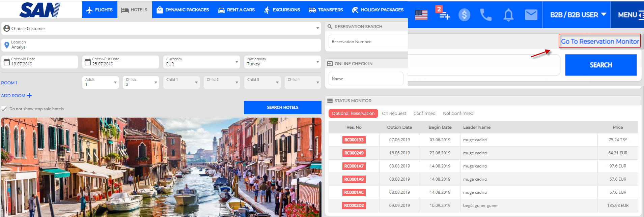Switch to the FLIGHTS tab
The image size is (644, 217).
pyautogui.click(x=99, y=10)
